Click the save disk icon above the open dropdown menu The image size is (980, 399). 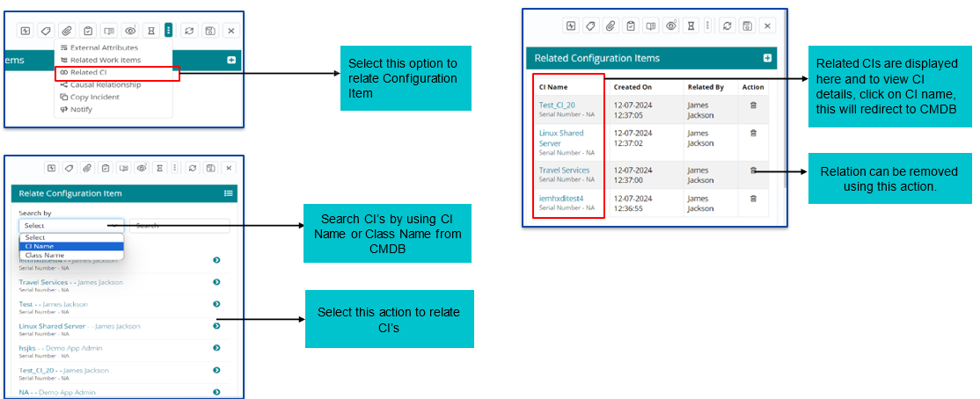coord(210,30)
